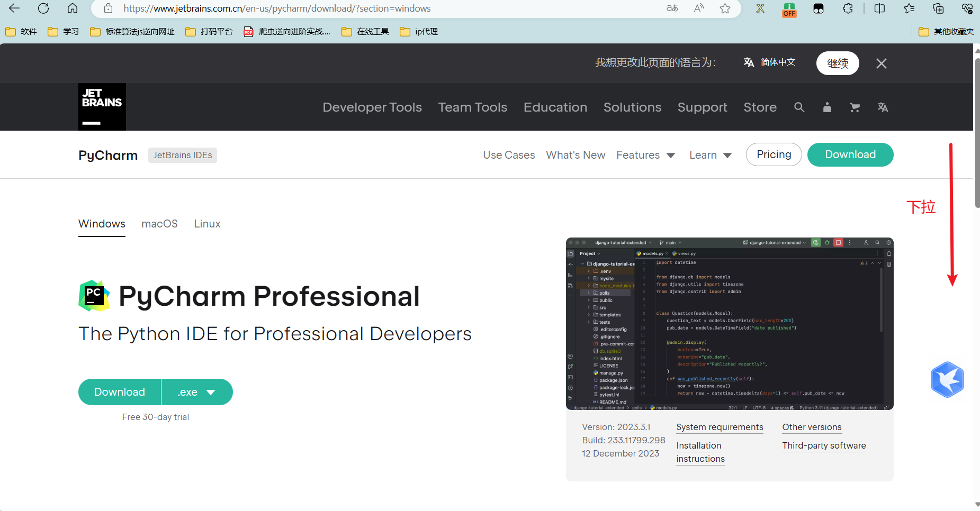Viewport: 980px width, 511px height.
Task: Open Browser essentials heart icon
Action: coord(967,8)
